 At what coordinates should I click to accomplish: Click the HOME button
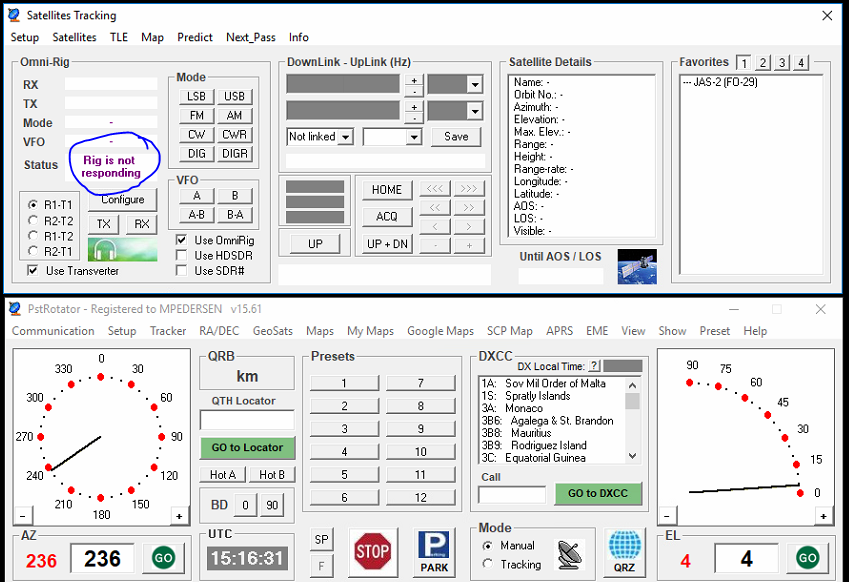(387, 190)
